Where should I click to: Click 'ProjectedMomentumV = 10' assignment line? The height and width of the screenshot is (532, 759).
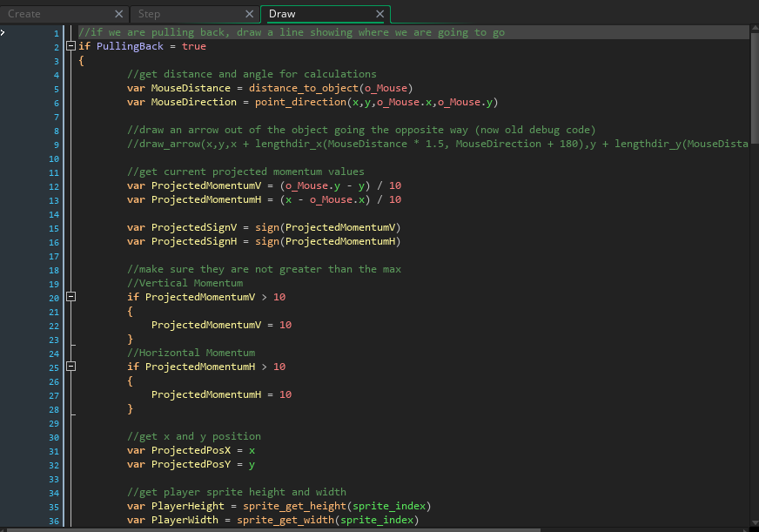click(221, 325)
